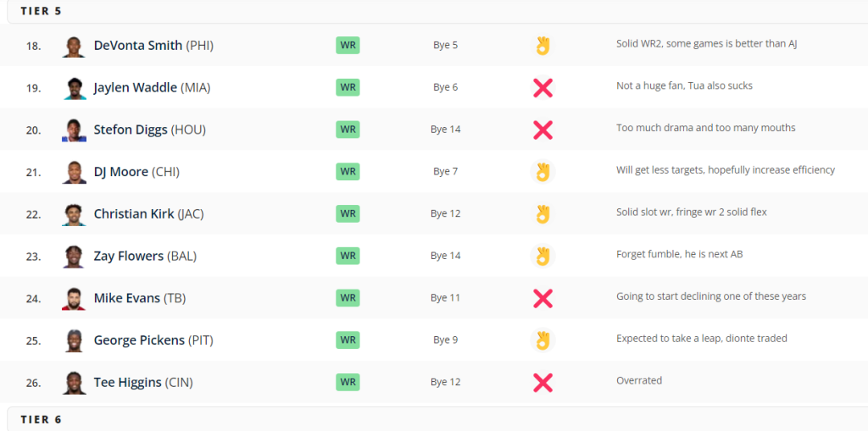
Task: Click the red X icon for Jaylen Waddle
Action: click(542, 87)
